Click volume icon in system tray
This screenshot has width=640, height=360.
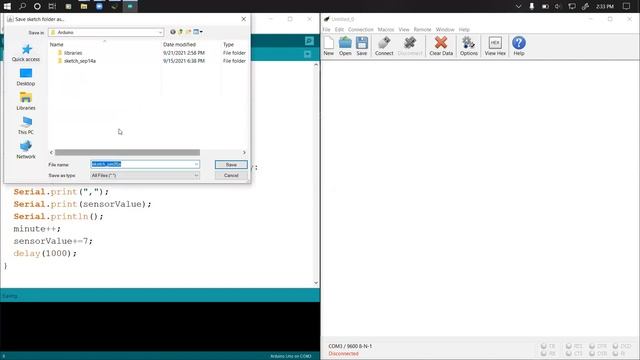[558, 6]
